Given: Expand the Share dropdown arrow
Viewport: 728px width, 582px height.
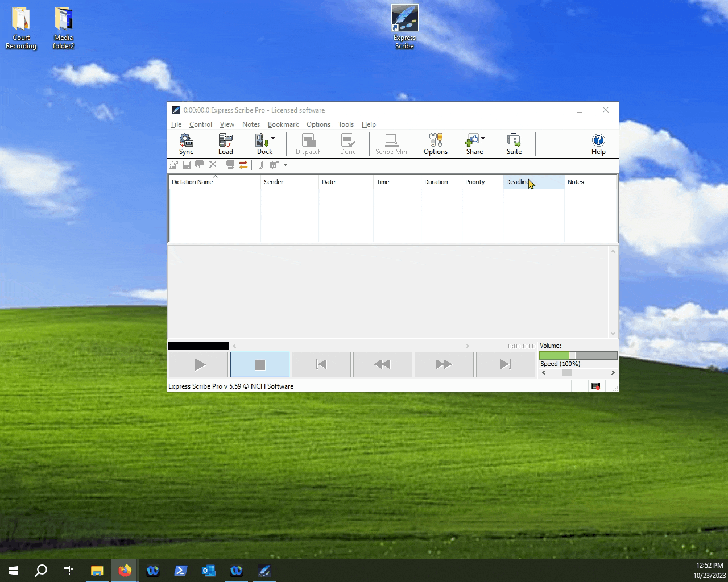Looking at the screenshot, I should [483, 138].
